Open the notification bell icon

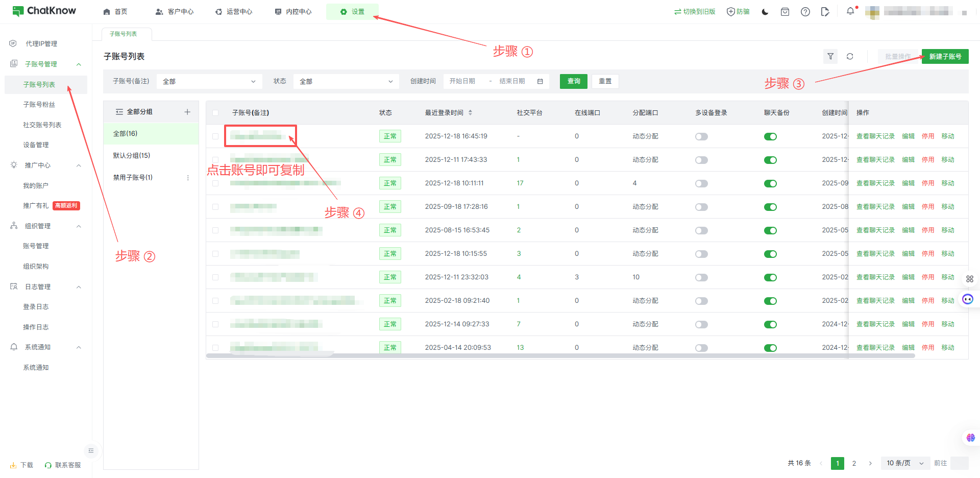pos(850,11)
